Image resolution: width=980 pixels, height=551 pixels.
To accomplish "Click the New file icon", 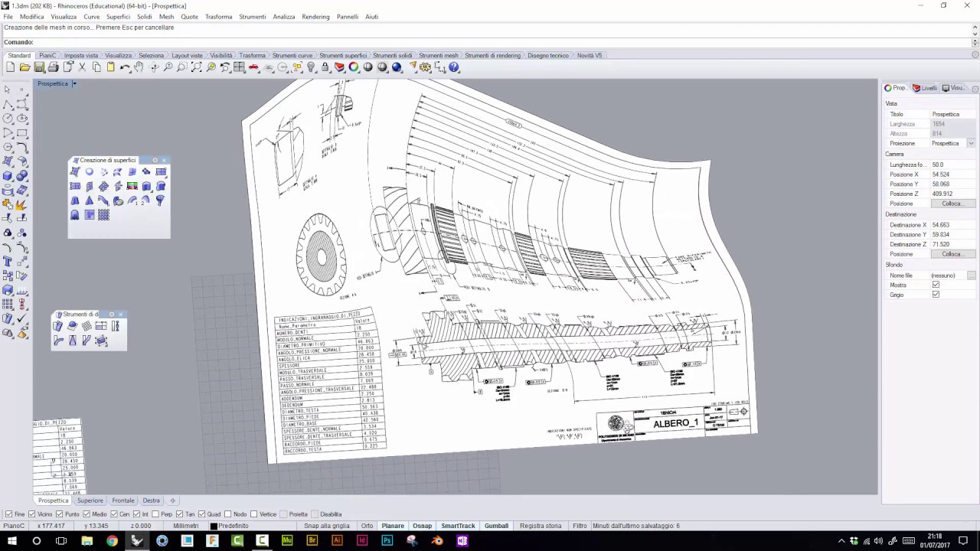I will tap(10, 67).
